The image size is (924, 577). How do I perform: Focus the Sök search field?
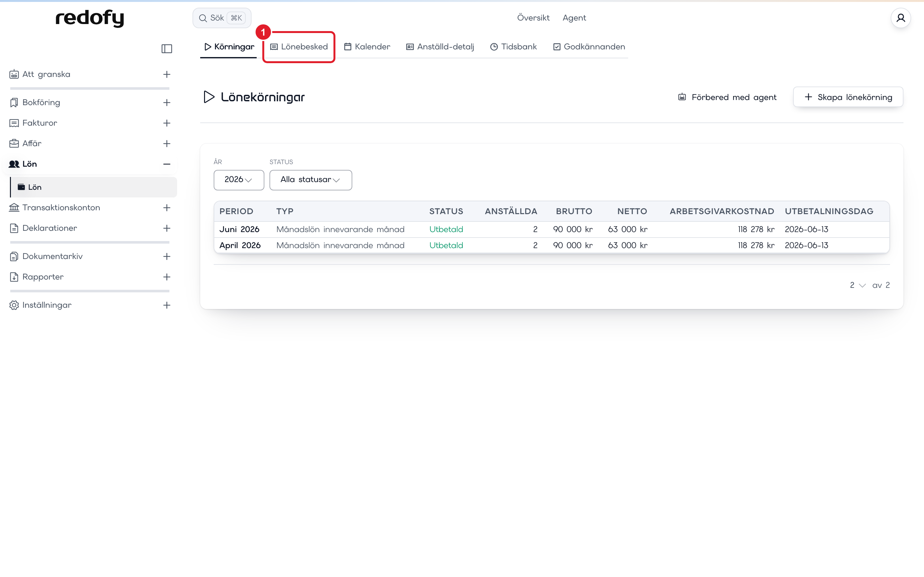(x=222, y=18)
